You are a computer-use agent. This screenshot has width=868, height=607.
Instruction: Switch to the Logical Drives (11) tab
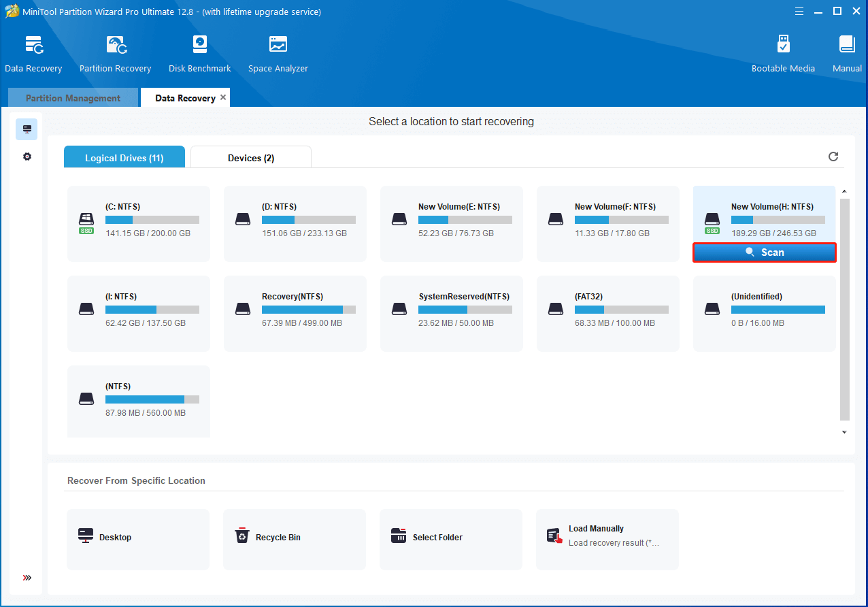point(124,157)
